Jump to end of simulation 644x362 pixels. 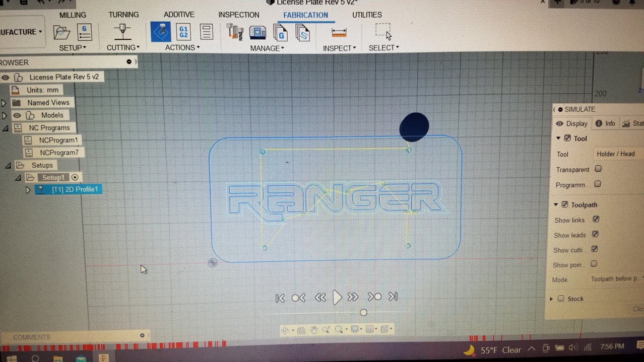coord(393,297)
